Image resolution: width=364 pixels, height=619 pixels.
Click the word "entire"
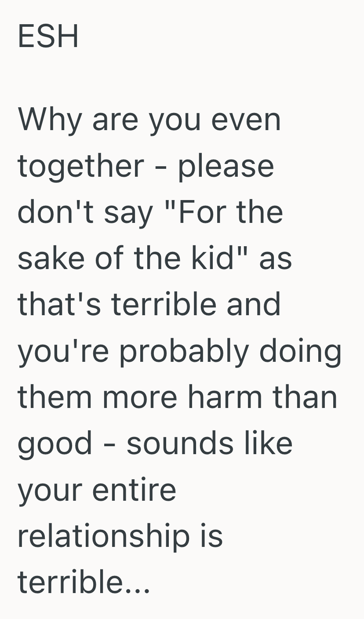[134, 490]
